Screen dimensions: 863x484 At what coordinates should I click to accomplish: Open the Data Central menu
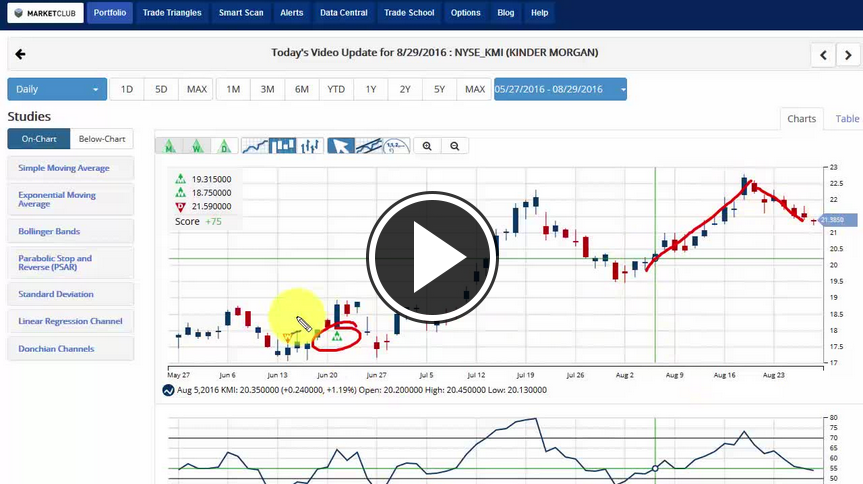click(x=344, y=13)
